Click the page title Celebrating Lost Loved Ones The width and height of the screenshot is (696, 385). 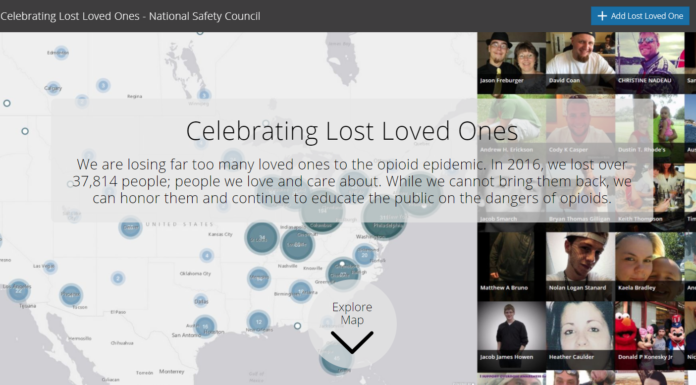point(352,131)
